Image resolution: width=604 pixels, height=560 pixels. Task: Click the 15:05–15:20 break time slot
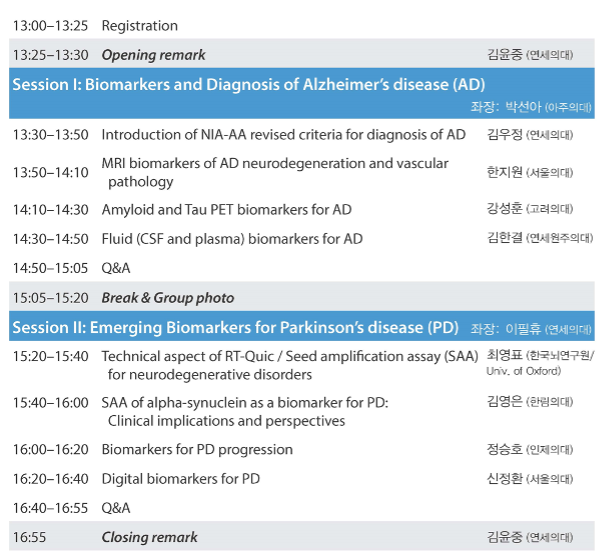coord(50,298)
